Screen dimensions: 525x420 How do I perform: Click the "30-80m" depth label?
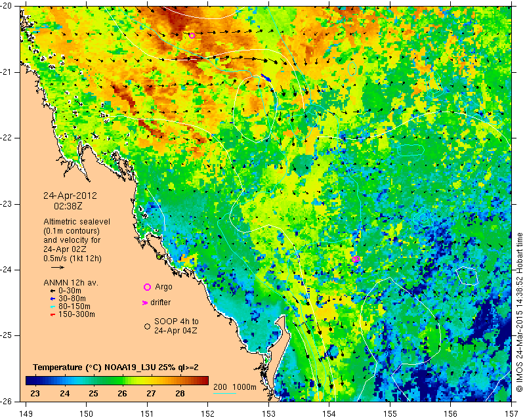point(72,299)
